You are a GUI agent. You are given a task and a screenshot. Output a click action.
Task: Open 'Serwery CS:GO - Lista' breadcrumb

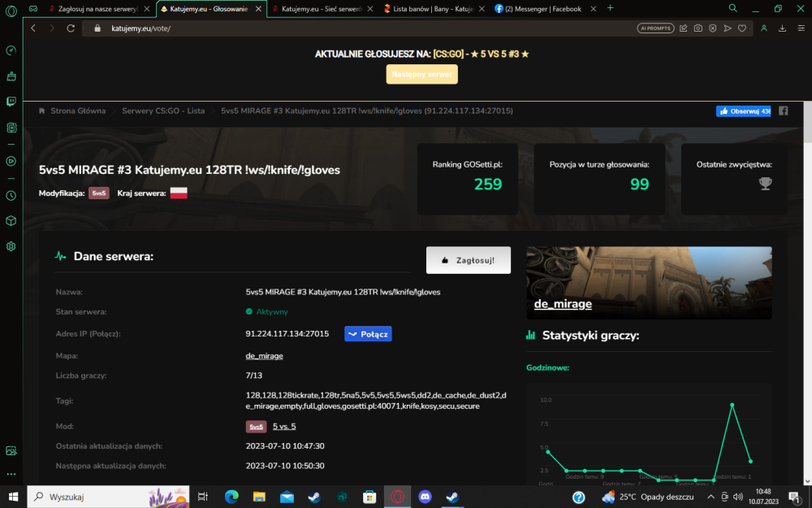(163, 111)
